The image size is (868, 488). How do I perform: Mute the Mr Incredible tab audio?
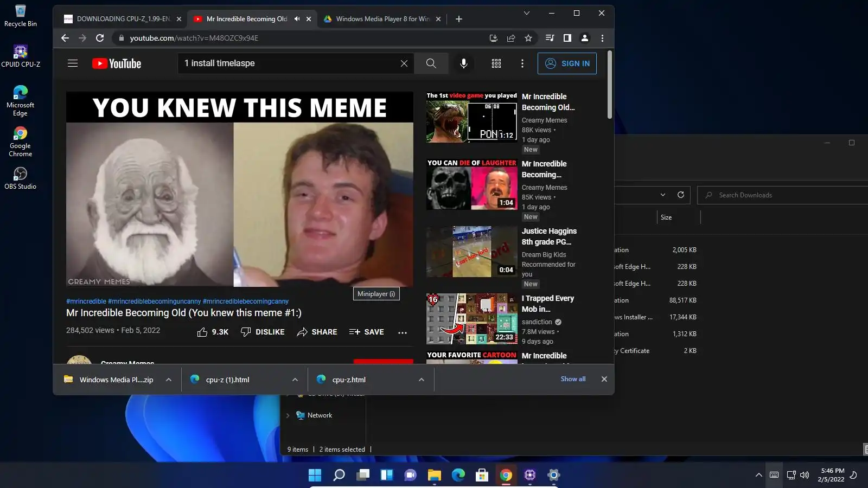pos(297,18)
